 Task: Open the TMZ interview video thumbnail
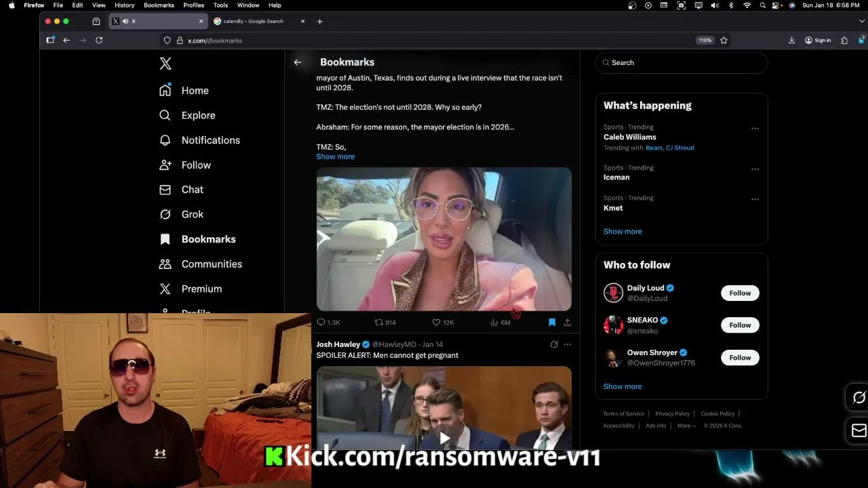pos(444,239)
